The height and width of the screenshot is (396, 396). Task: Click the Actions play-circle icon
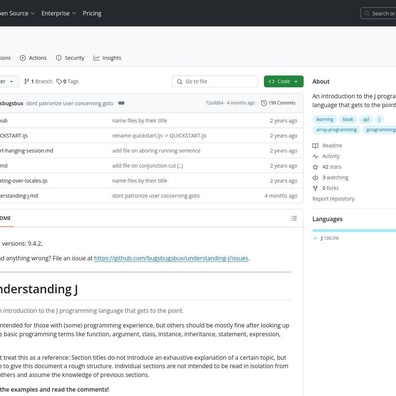(x=23, y=58)
